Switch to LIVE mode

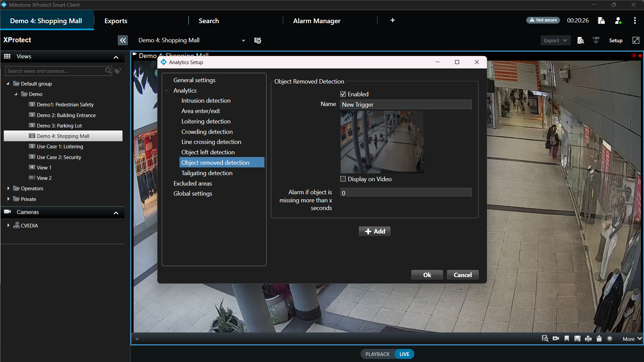[x=404, y=354]
